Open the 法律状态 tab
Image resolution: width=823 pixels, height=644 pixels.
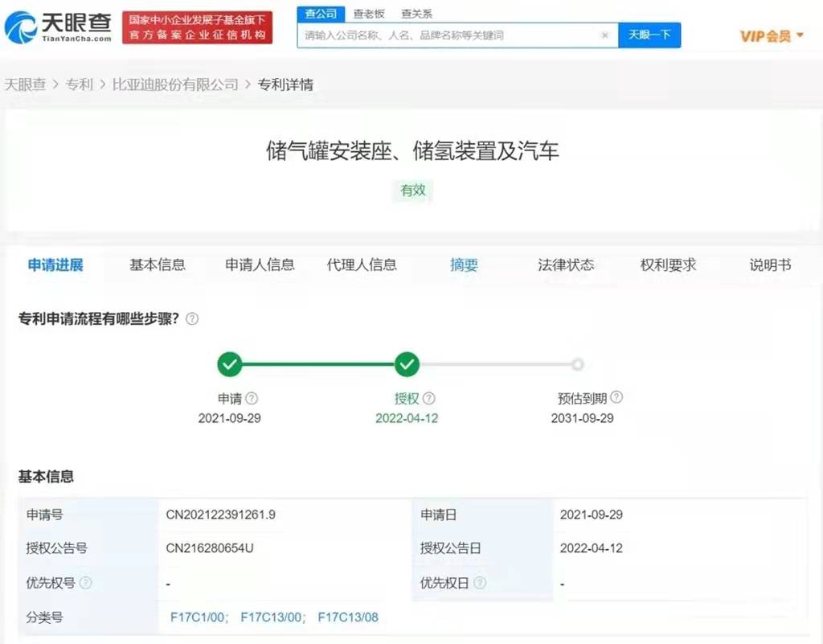[566, 265]
